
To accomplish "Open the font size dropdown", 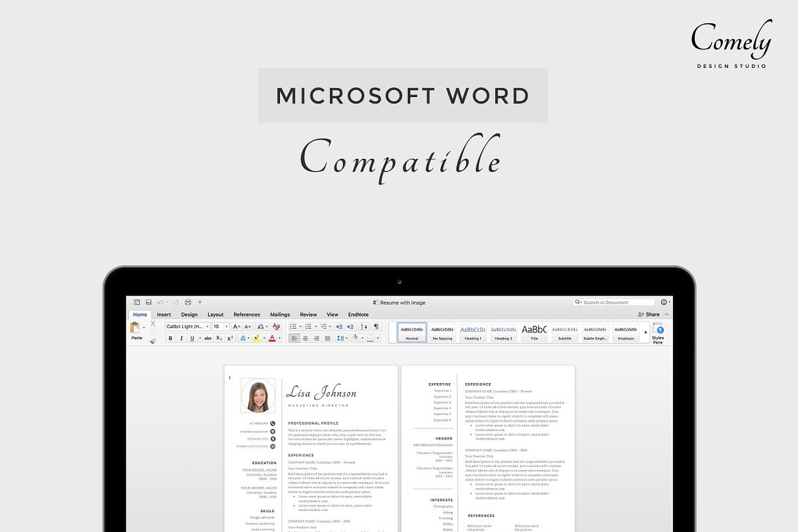I will click(x=226, y=327).
